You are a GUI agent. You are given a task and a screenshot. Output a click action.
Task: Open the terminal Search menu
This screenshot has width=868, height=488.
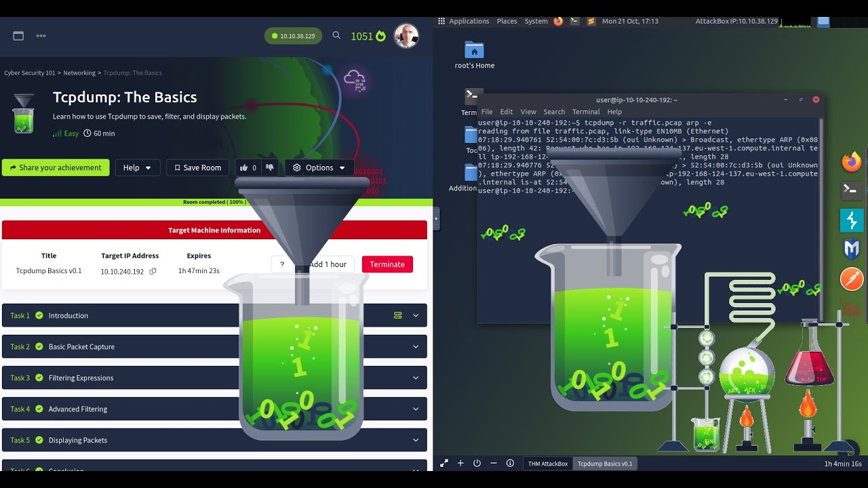[554, 112]
